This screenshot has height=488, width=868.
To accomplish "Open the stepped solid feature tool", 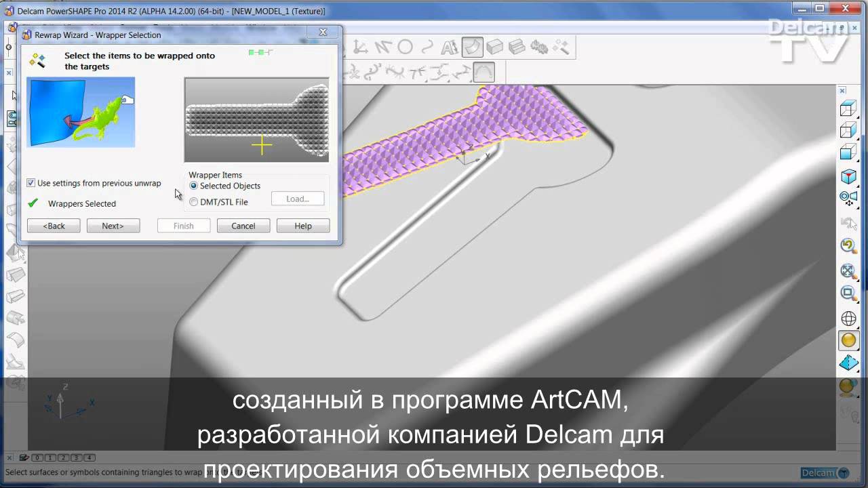I will click(x=517, y=47).
